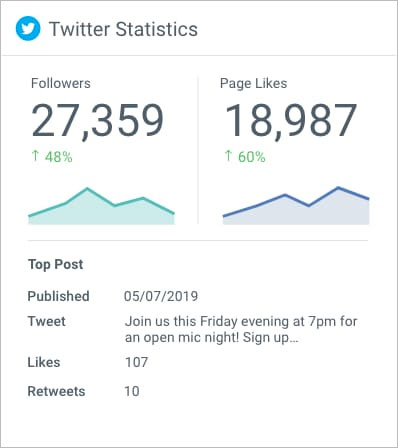
Task: Click the Retweets value 10
Action: 132,391
